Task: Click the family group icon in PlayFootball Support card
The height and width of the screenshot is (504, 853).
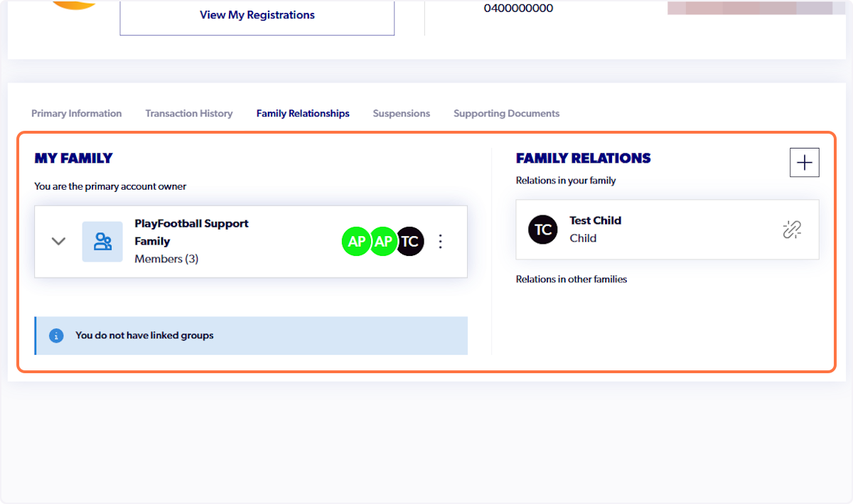Action: 102,241
